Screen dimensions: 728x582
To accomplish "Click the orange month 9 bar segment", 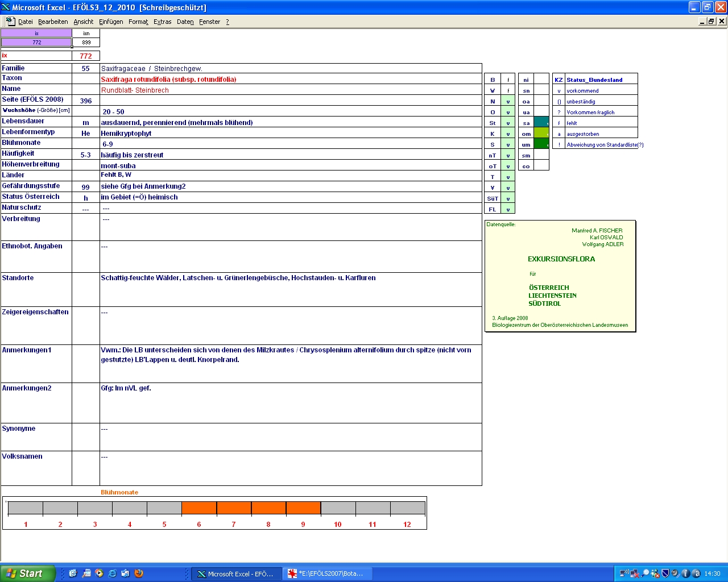I will click(303, 508).
